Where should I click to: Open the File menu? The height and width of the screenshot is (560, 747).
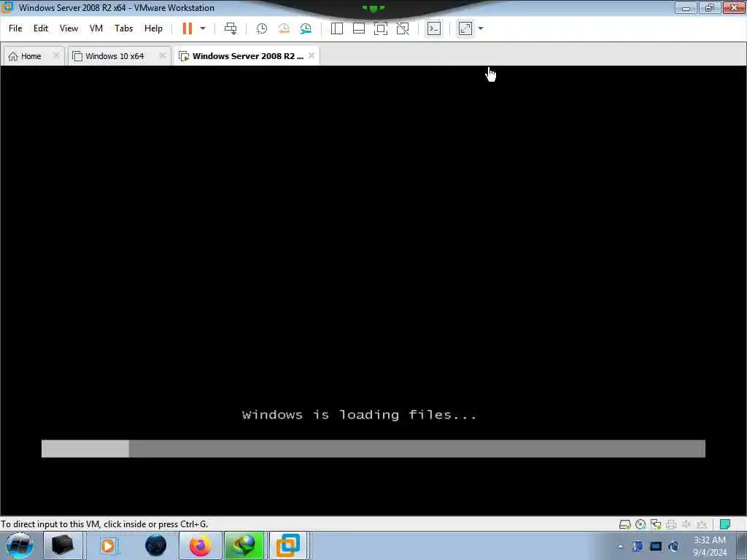click(15, 28)
